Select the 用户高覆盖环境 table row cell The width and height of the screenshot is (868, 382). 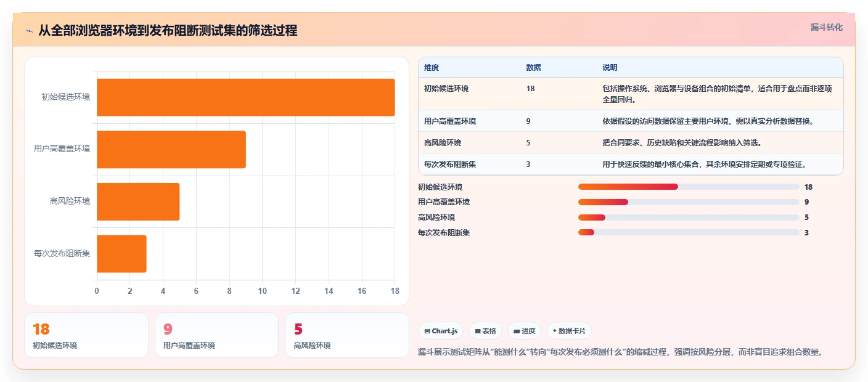tap(450, 121)
